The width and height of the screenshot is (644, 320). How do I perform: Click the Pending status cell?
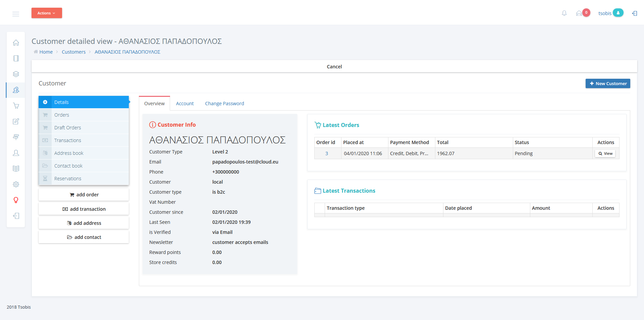(552, 153)
